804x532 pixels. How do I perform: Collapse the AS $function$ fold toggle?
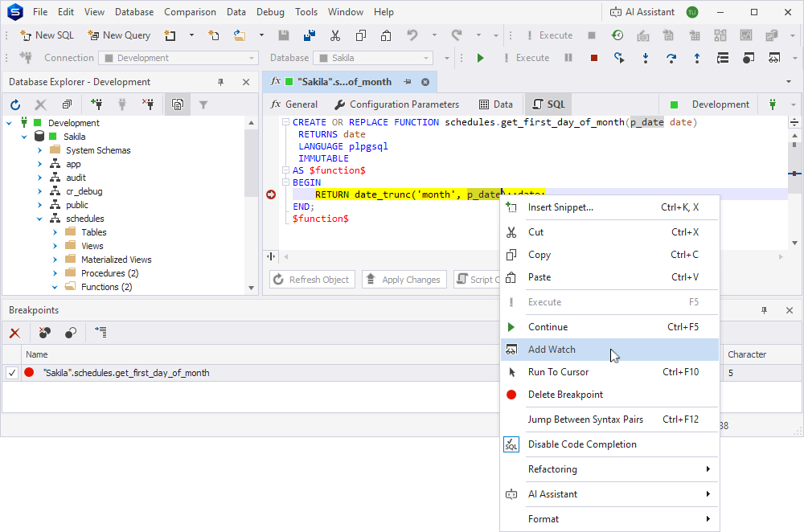285,170
